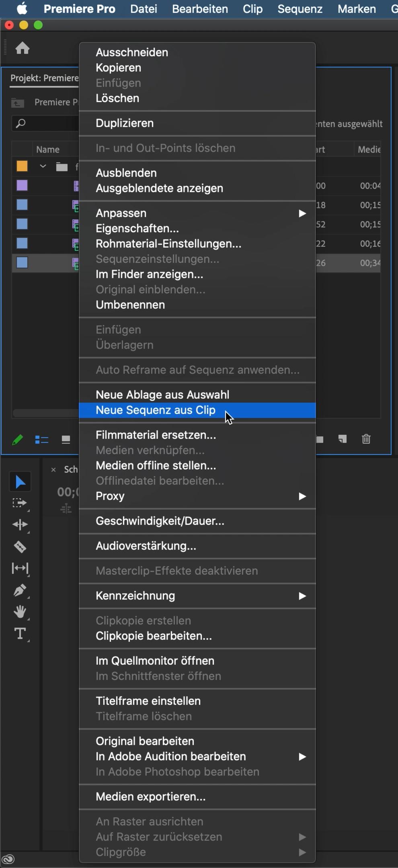The image size is (398, 868).
Task: Switch project panel to icon view
Action: click(x=66, y=440)
